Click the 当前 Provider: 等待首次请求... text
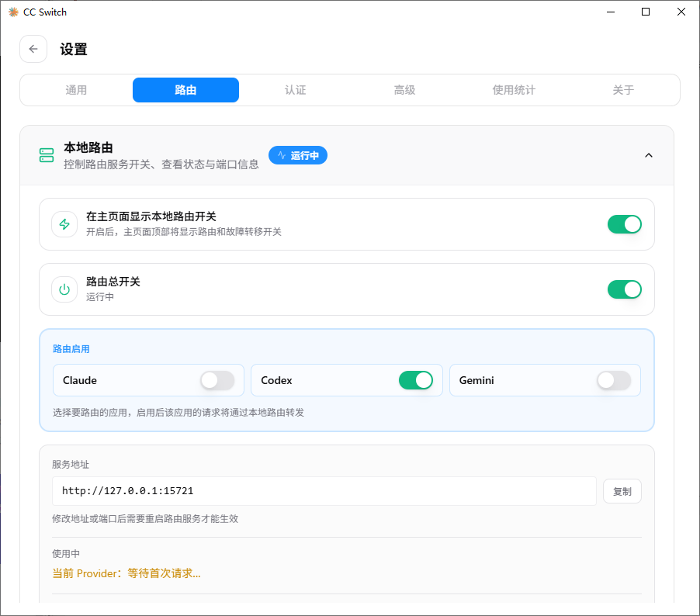The width and height of the screenshot is (700, 616). [x=126, y=573]
